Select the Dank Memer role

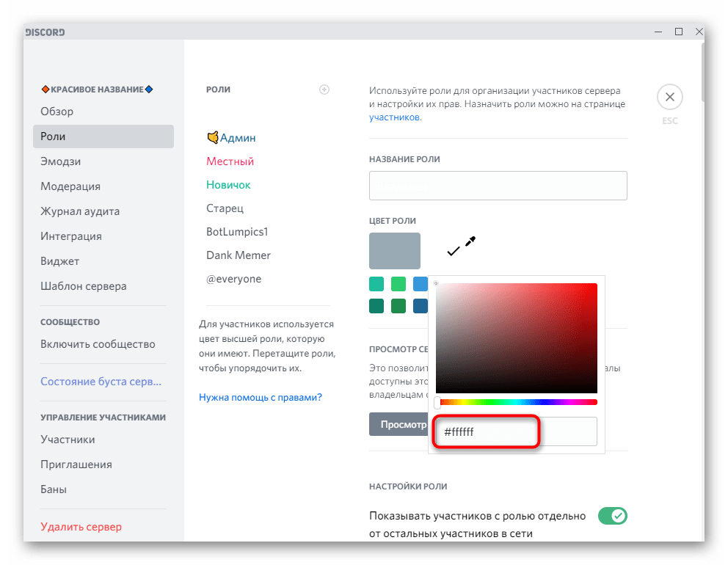(x=239, y=255)
